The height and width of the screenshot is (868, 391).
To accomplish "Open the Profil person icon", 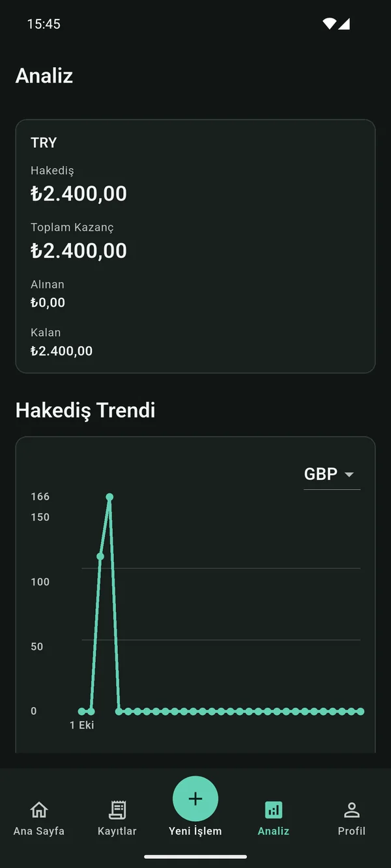I will (352, 809).
